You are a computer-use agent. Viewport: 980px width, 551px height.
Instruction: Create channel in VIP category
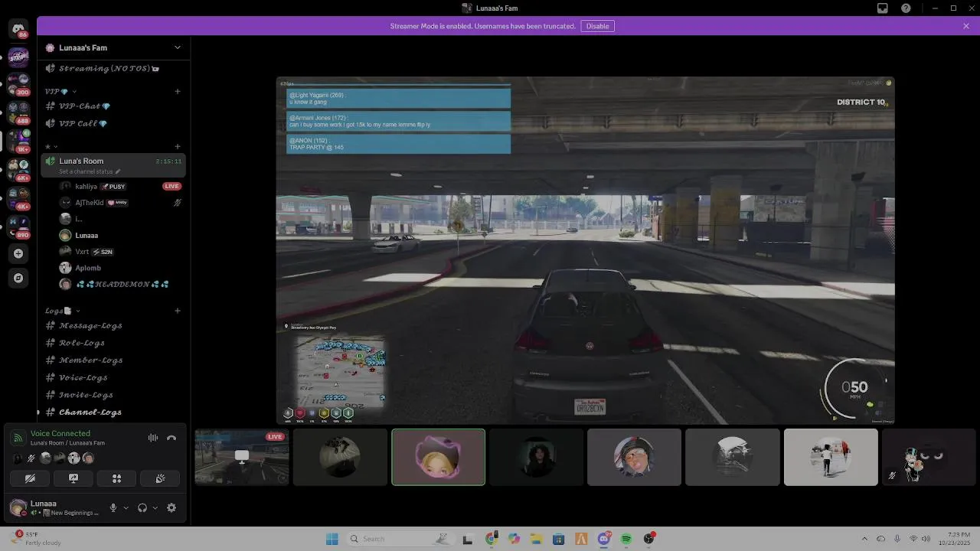tap(178, 91)
